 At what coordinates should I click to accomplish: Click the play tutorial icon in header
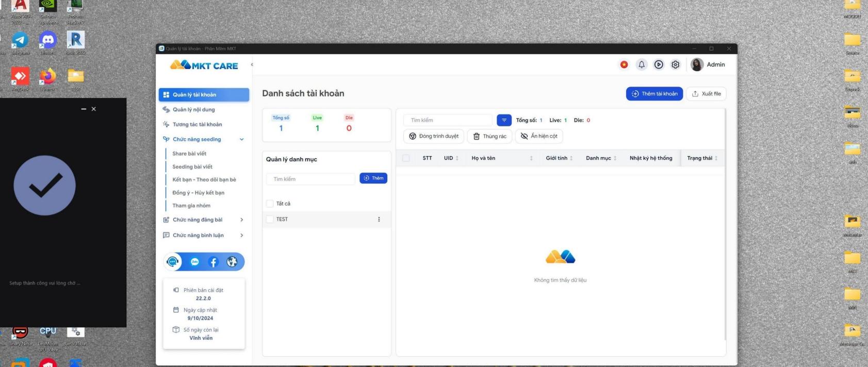click(x=659, y=64)
